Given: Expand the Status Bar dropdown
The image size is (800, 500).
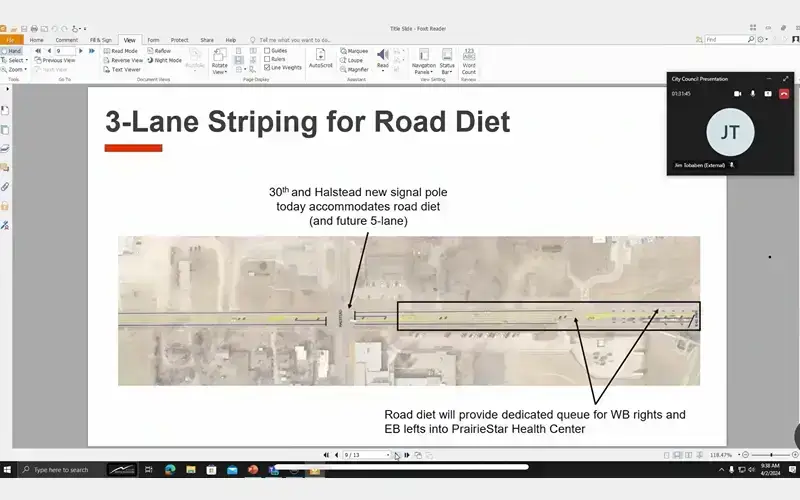Looking at the screenshot, I should click(447, 62).
